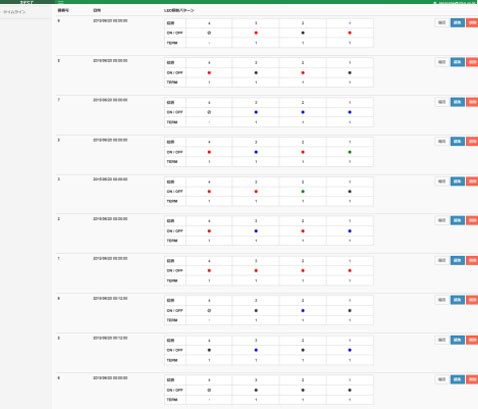Click the white button in the eighth row
This screenshot has width=478, height=409.
tap(442, 300)
